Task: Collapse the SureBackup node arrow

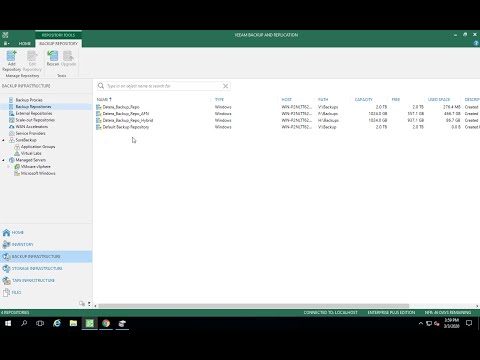Action: pyautogui.click(x=4, y=140)
